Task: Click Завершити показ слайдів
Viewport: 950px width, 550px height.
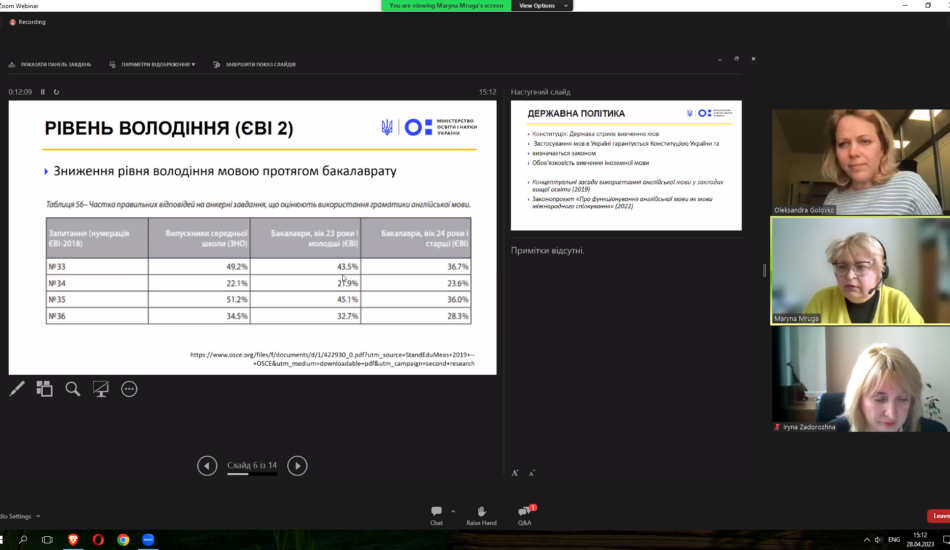Action: tap(254, 64)
